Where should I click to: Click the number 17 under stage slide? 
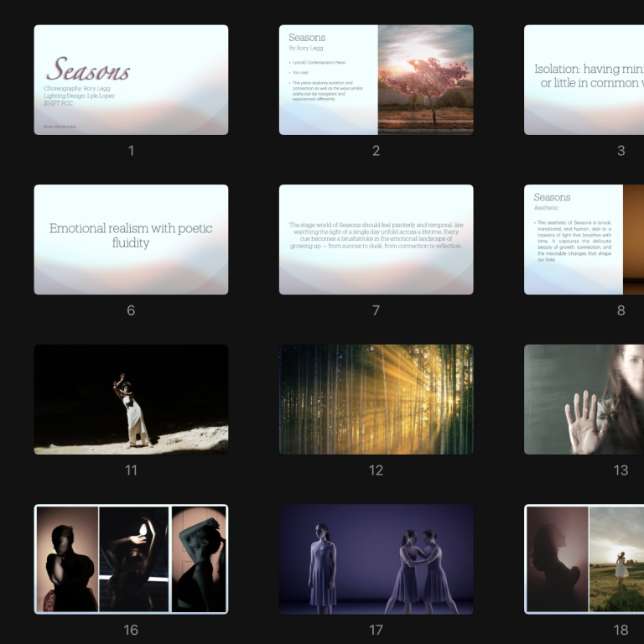tap(376, 630)
